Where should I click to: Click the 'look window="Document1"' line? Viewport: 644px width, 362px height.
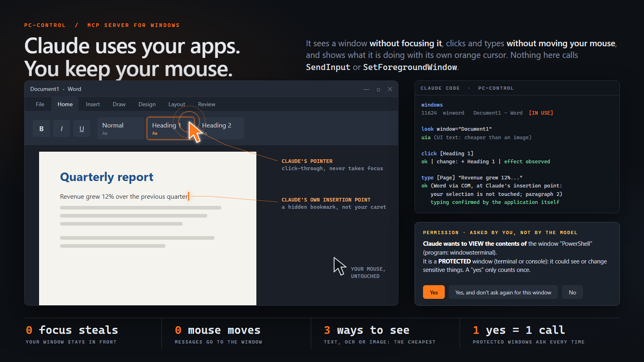(x=456, y=129)
